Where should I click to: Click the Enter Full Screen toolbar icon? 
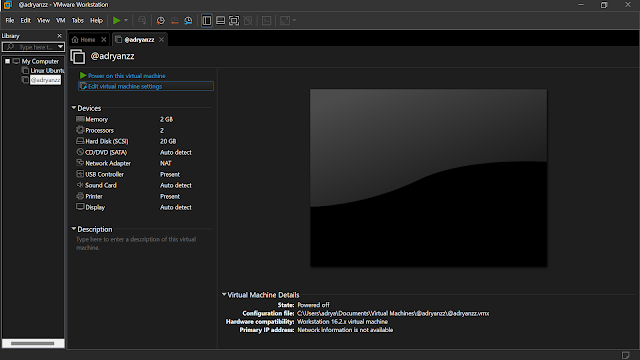click(234, 20)
